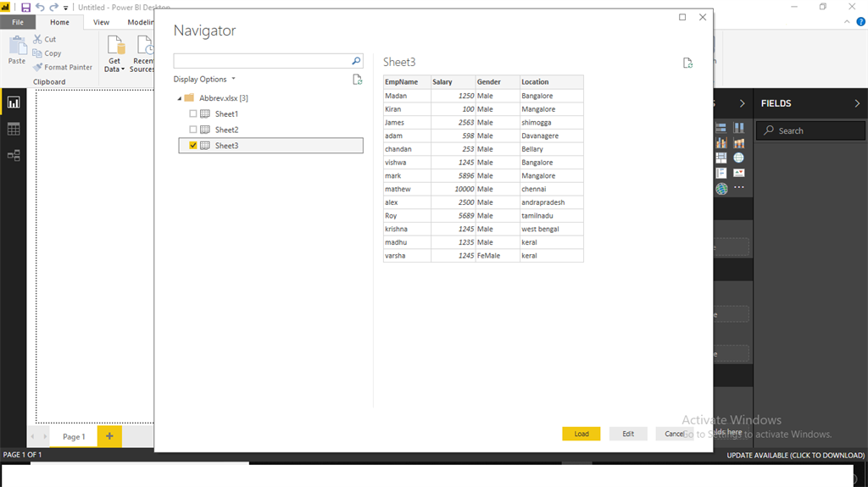
Task: Click the Edit button
Action: coord(628,434)
